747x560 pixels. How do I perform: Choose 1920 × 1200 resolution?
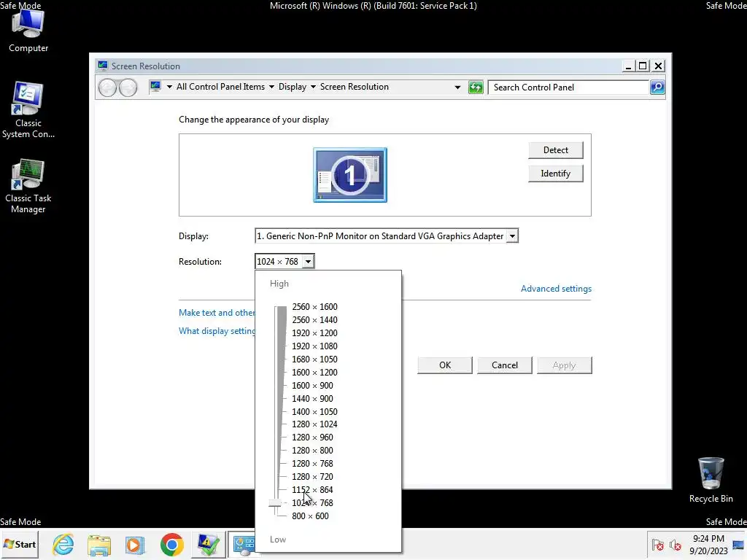click(x=314, y=332)
